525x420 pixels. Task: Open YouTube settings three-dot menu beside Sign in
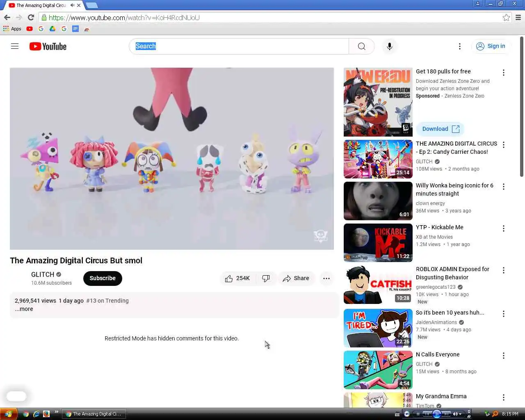[460, 46]
